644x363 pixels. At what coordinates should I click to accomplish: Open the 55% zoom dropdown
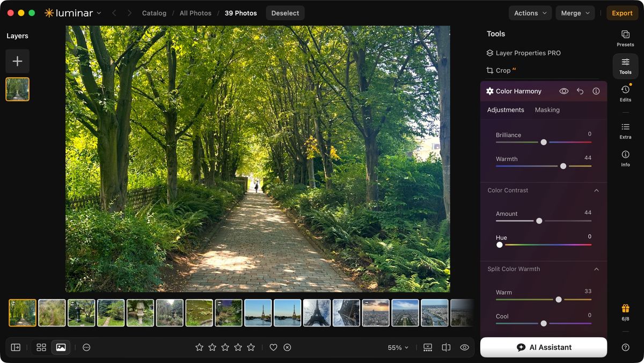(398, 347)
